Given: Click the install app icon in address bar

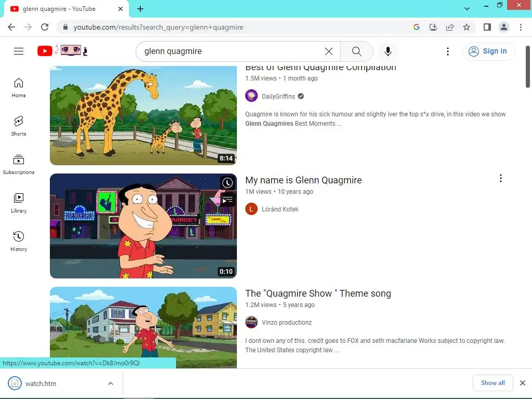Looking at the screenshot, I should pos(433,27).
